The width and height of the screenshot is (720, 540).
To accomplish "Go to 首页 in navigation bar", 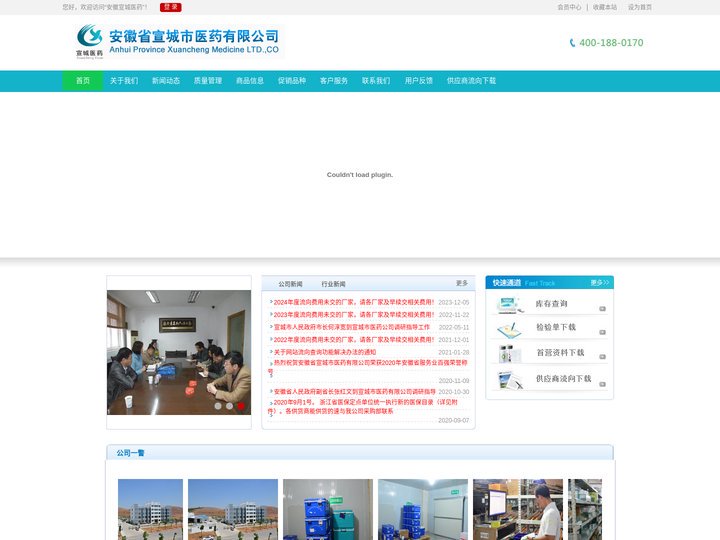I will (83, 81).
